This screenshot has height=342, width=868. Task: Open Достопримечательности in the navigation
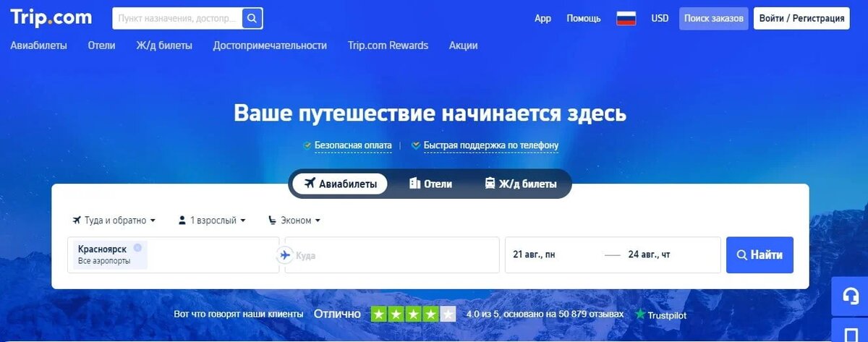pos(270,46)
